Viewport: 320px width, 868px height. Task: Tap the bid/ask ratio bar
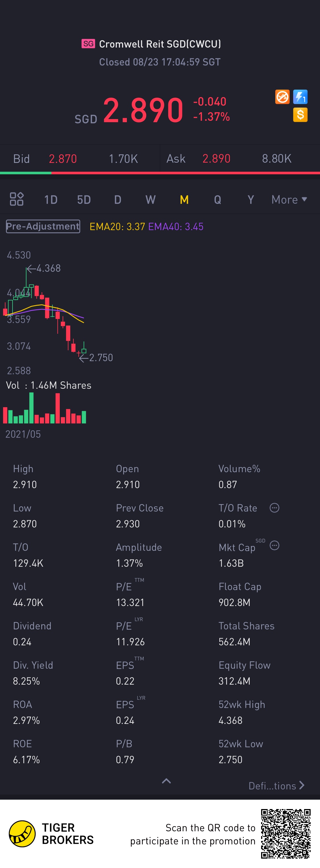[x=160, y=173]
